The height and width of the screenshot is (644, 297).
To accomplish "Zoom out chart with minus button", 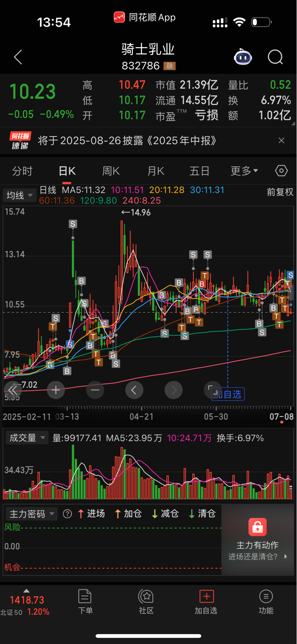I will [x=95, y=390].
